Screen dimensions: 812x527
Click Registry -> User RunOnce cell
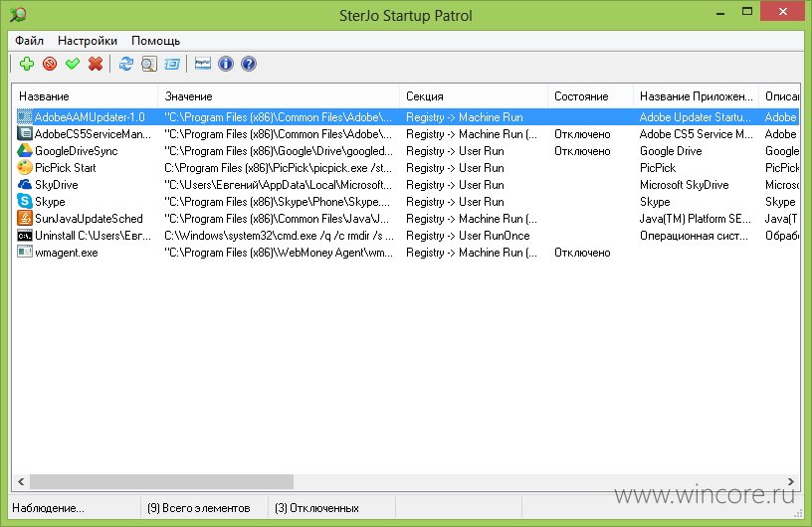pos(468,236)
